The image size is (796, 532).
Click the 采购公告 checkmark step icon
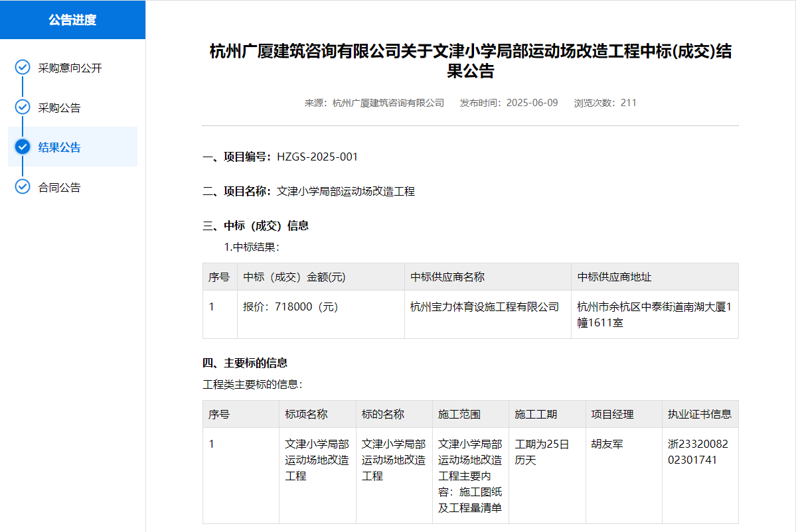pos(23,107)
